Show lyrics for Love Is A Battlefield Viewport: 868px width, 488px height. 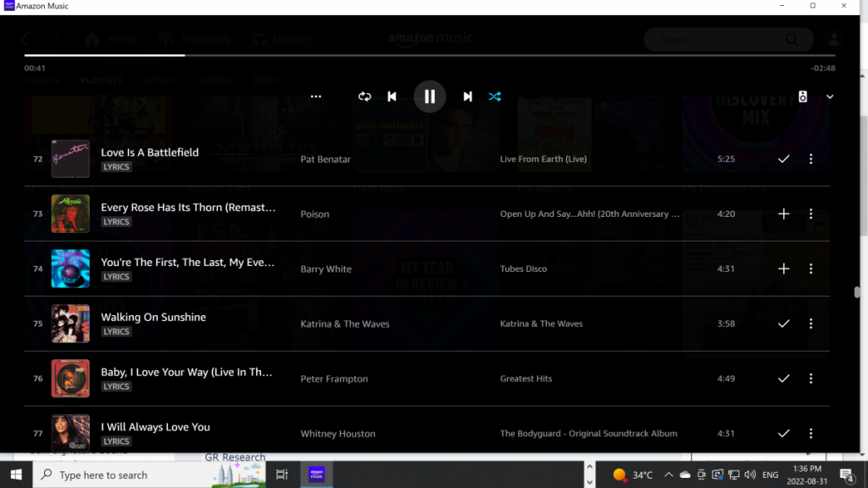click(115, 167)
